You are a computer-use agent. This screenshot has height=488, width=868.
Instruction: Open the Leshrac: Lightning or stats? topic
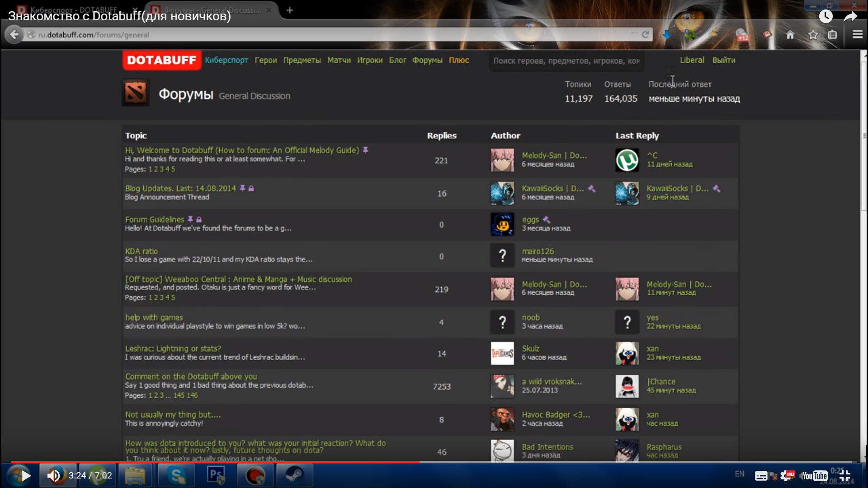[173, 348]
